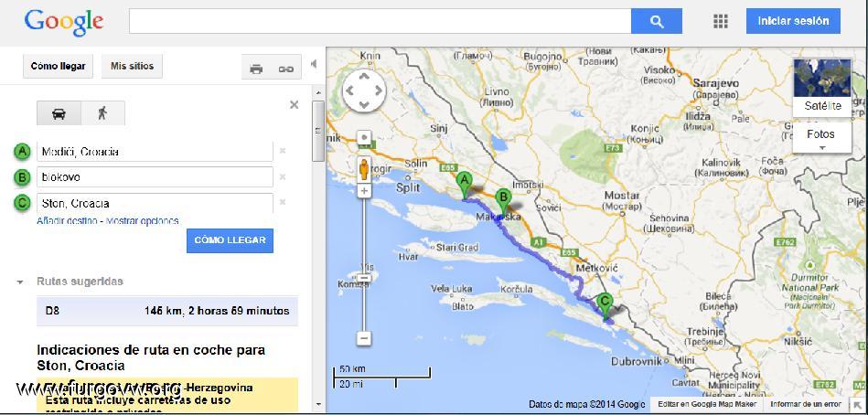The image size is (868, 415).
Task: Select the D8 suggested route
Action: 167,311
